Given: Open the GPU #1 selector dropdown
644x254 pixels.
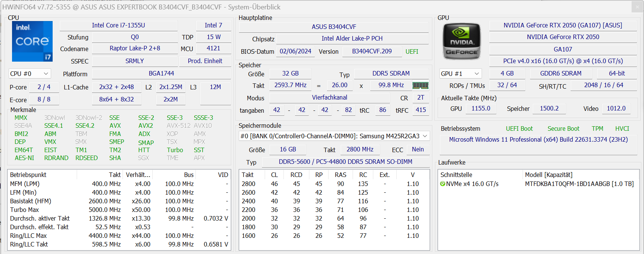Looking at the screenshot, I should pos(460,74).
